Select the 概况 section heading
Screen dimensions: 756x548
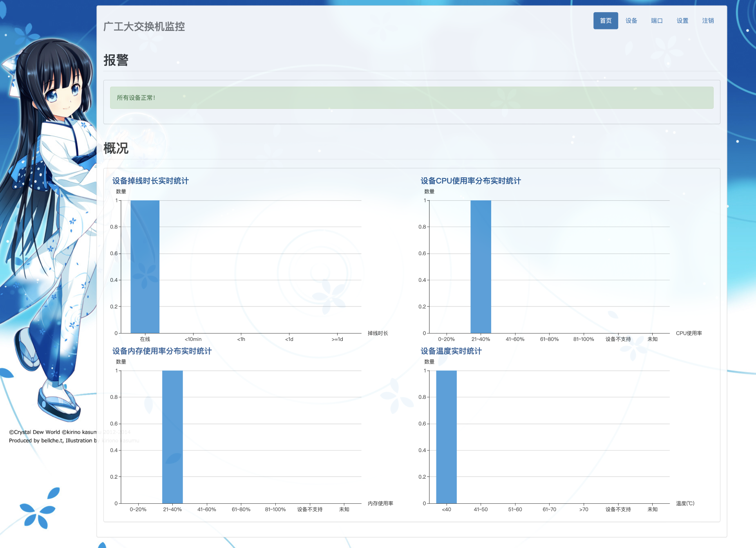click(x=116, y=148)
